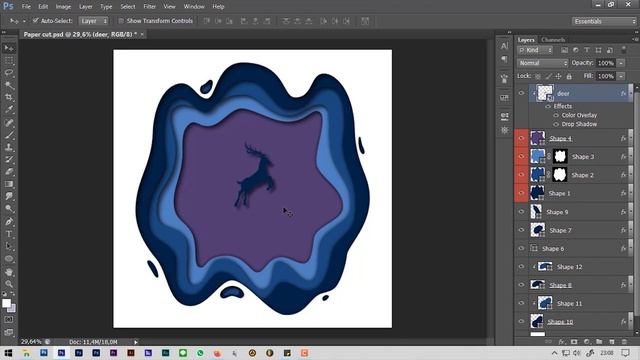Select the Zoom tool

click(9, 284)
